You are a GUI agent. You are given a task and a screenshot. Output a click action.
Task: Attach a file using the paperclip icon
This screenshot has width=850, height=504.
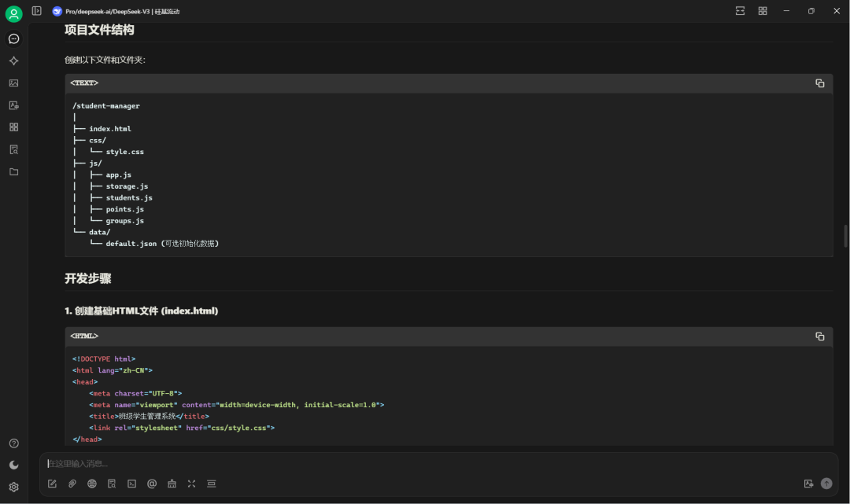(72, 484)
